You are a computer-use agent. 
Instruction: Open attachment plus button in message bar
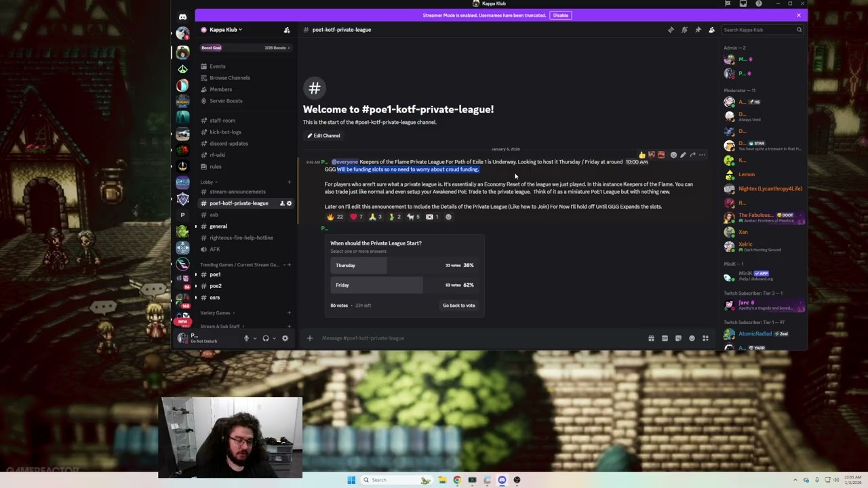(310, 338)
